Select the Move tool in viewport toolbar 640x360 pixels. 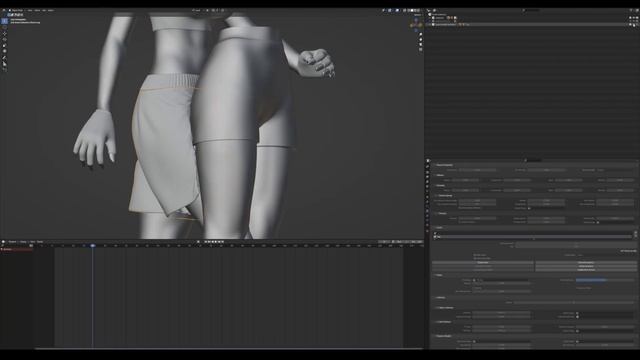[4, 34]
